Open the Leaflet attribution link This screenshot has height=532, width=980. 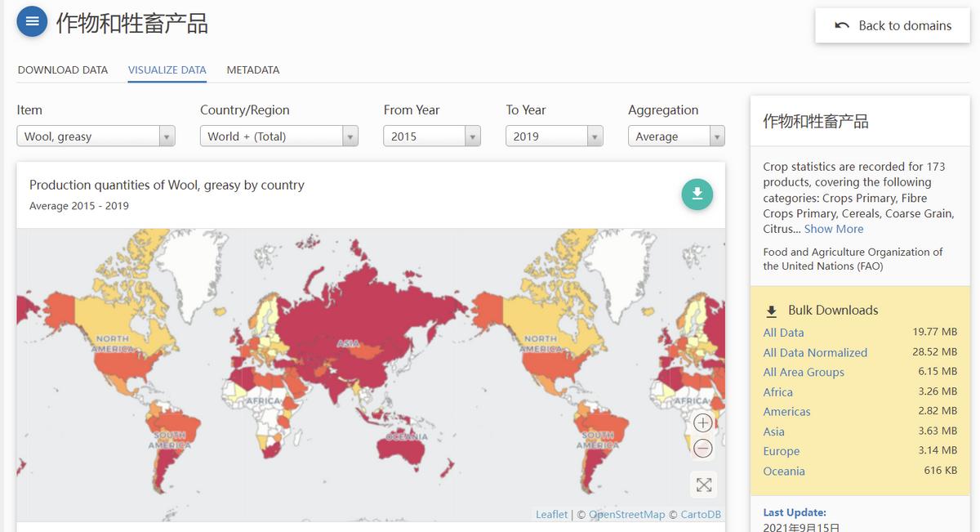pyautogui.click(x=551, y=514)
